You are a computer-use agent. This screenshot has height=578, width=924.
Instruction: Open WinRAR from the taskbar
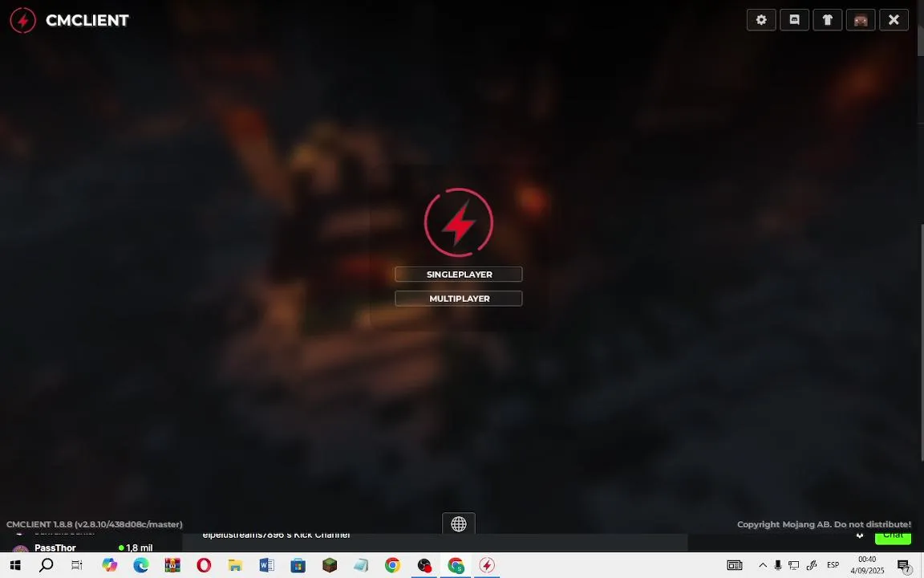(x=172, y=565)
